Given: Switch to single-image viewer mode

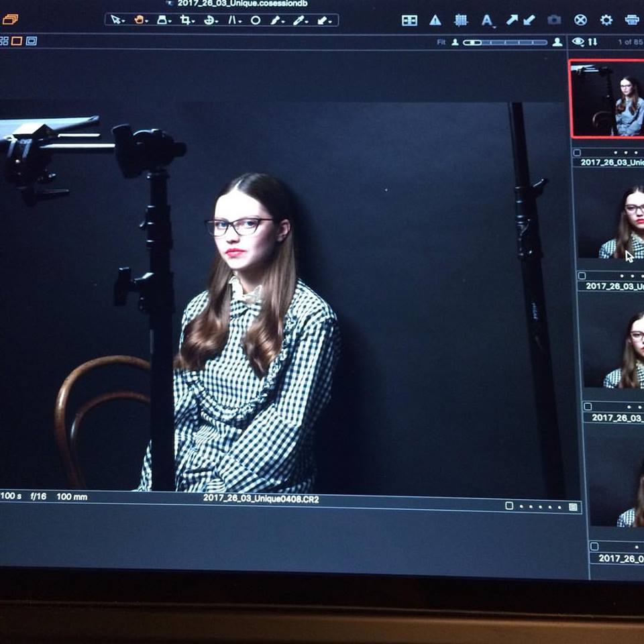Looking at the screenshot, I should pos(17,41).
